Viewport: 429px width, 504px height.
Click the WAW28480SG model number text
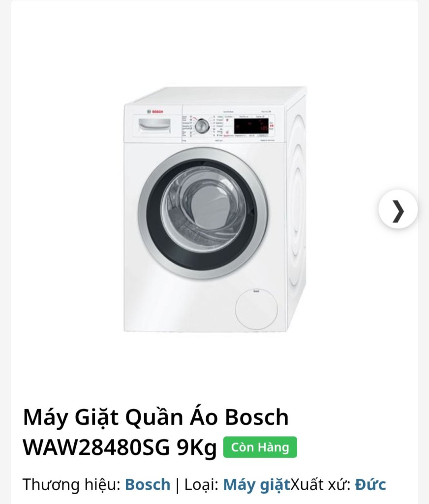point(96,447)
